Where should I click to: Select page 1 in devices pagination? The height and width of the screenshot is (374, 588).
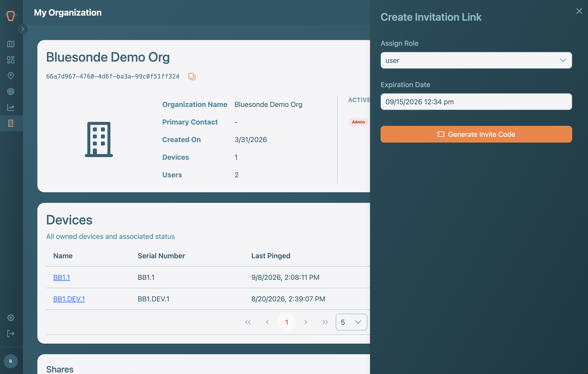pyautogui.click(x=287, y=322)
